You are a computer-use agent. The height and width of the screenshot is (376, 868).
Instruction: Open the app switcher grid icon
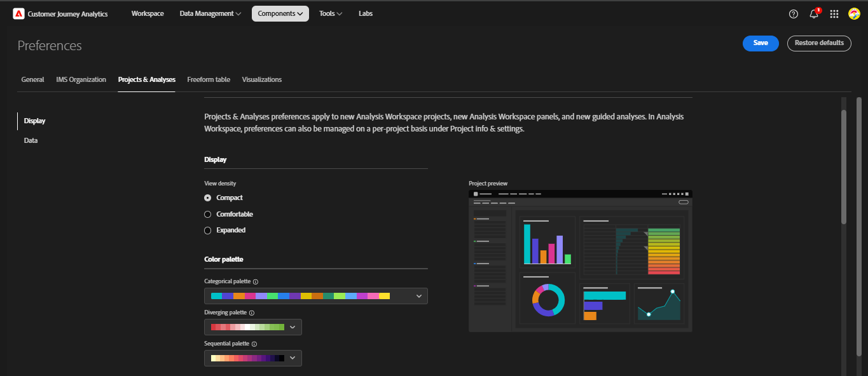834,13
